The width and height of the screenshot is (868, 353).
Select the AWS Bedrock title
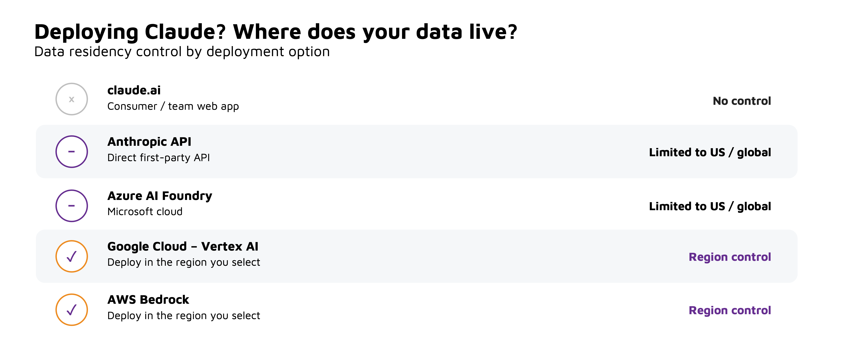coord(148,300)
